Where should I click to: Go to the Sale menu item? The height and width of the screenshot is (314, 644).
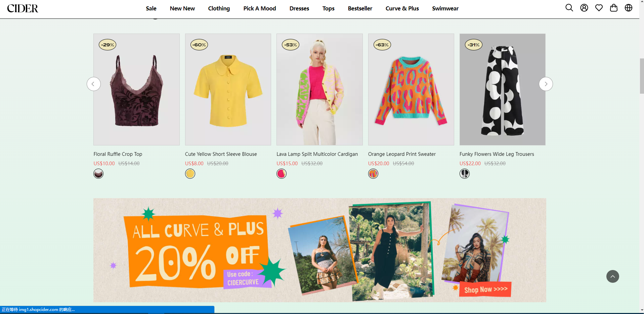pyautogui.click(x=151, y=8)
